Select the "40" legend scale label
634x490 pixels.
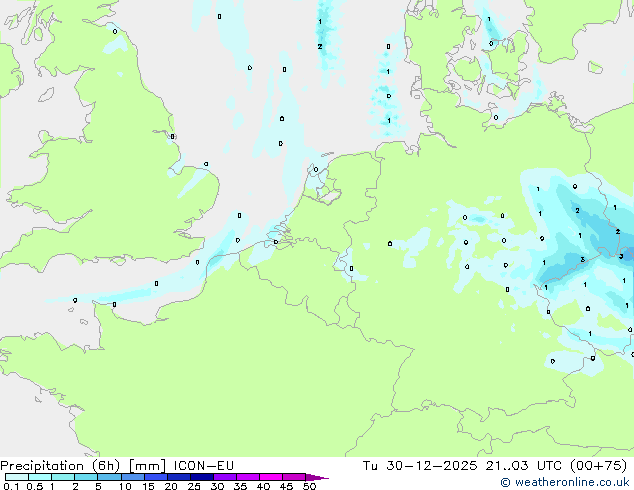point(263,486)
